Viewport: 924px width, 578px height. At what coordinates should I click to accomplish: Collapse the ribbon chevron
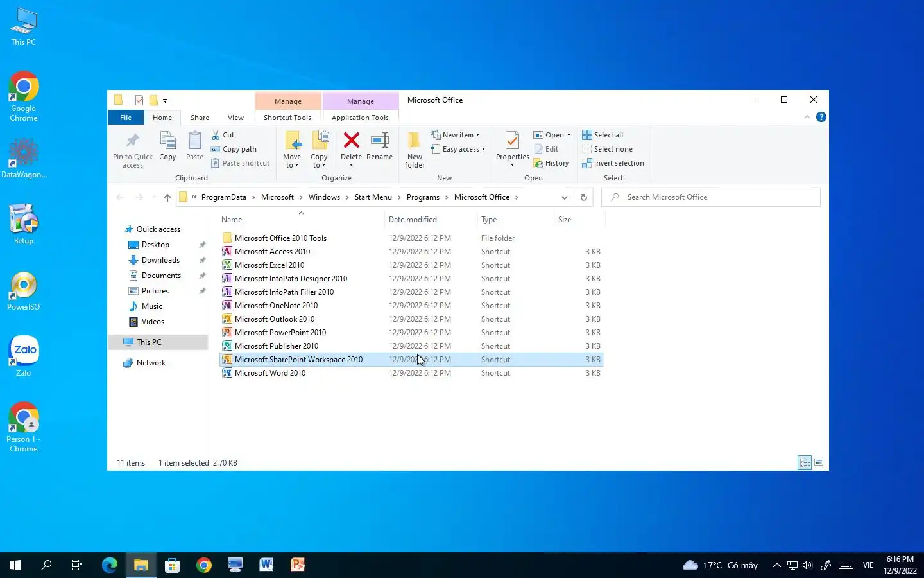tap(807, 117)
